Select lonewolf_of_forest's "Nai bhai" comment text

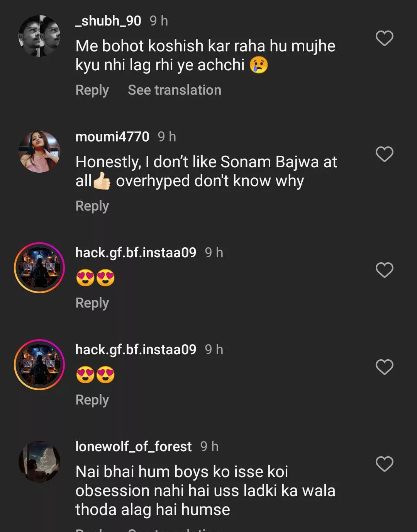tap(205, 490)
